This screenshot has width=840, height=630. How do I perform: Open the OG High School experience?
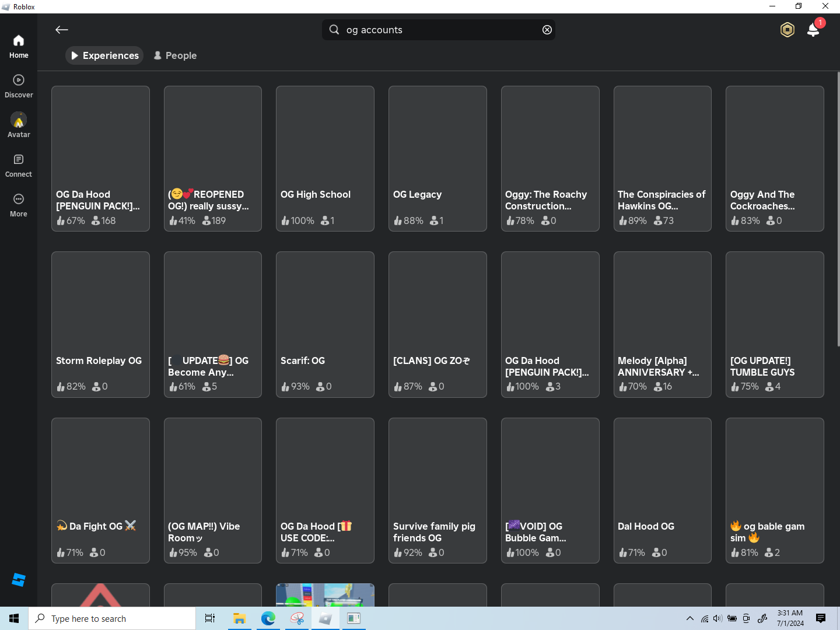(x=325, y=159)
